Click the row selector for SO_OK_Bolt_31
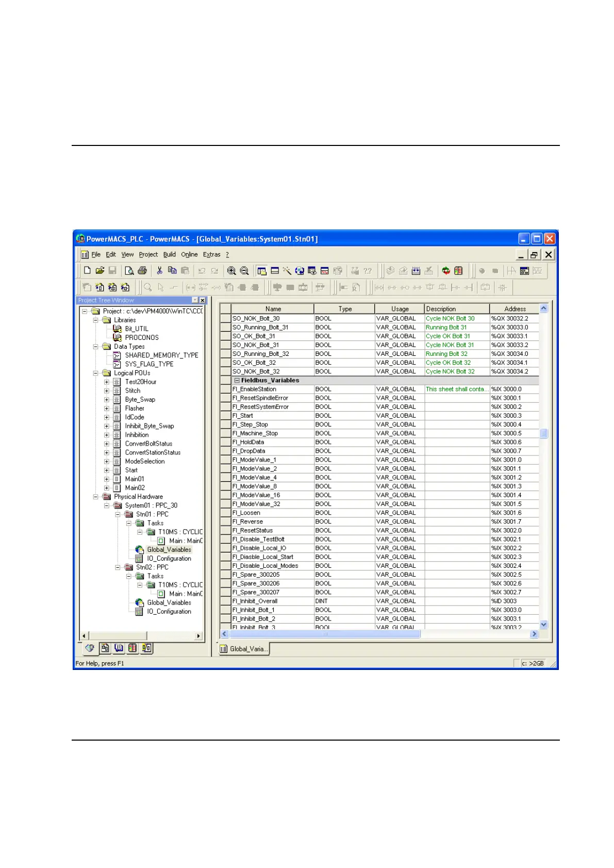The width and height of the screenshot is (614, 868). [225, 336]
